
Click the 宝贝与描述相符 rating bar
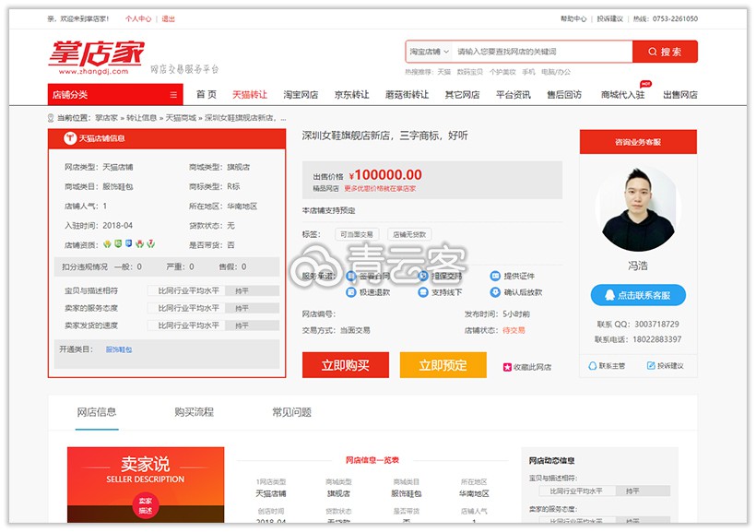[213, 290]
